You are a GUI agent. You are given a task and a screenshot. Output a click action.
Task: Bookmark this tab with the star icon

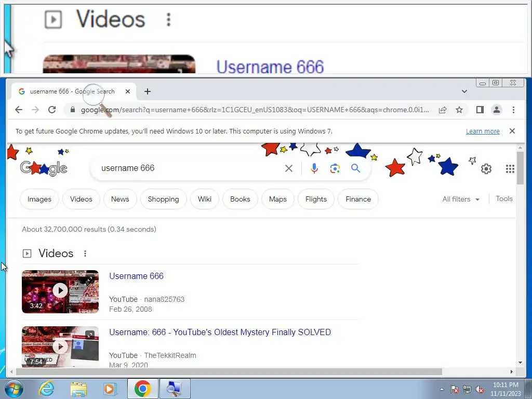[x=459, y=110]
